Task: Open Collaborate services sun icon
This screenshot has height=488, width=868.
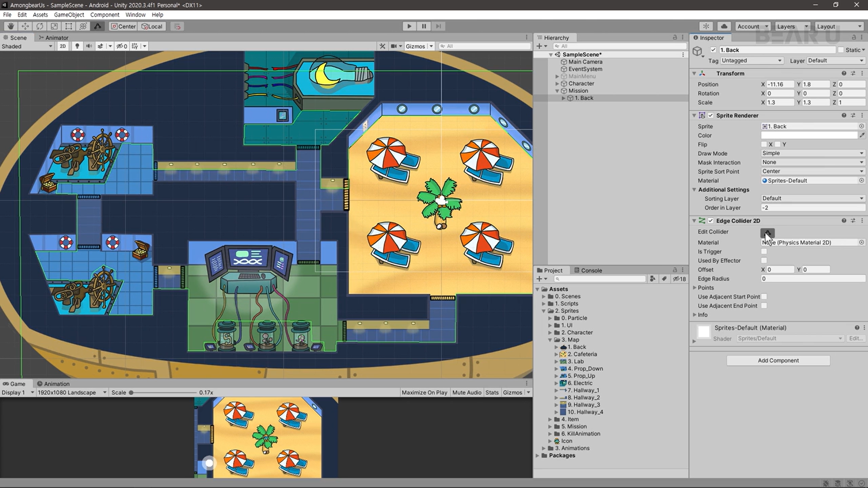Action: [706, 26]
